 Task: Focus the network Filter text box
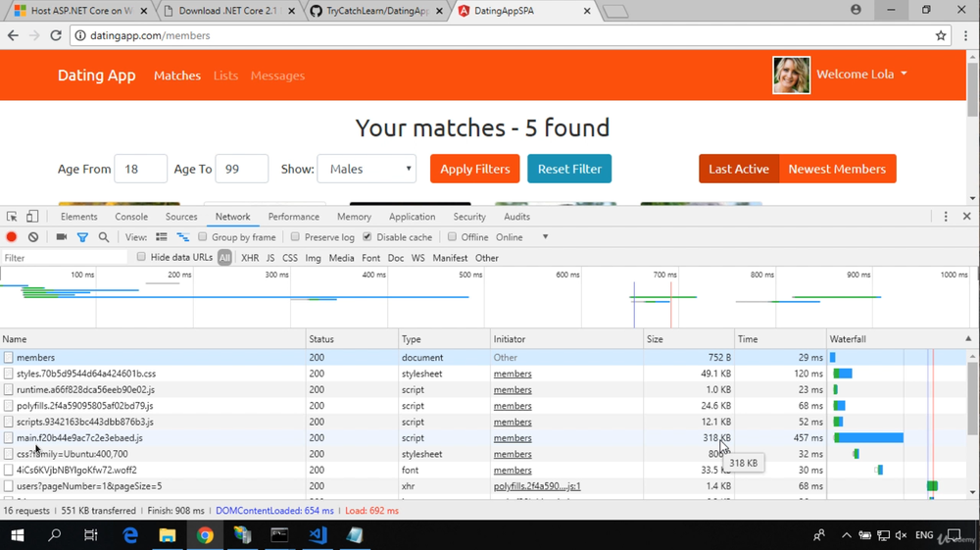coord(65,258)
